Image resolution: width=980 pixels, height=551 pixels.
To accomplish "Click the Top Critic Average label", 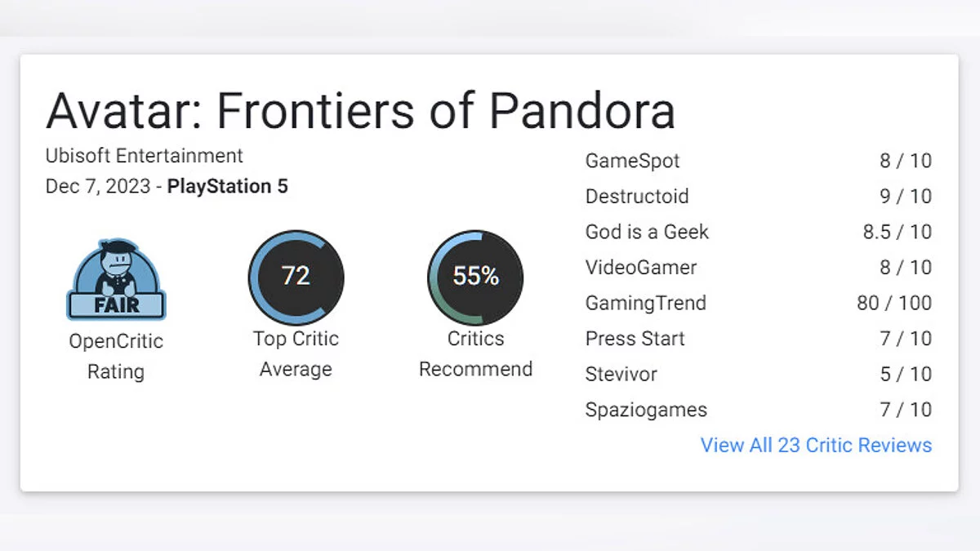I will (x=296, y=353).
